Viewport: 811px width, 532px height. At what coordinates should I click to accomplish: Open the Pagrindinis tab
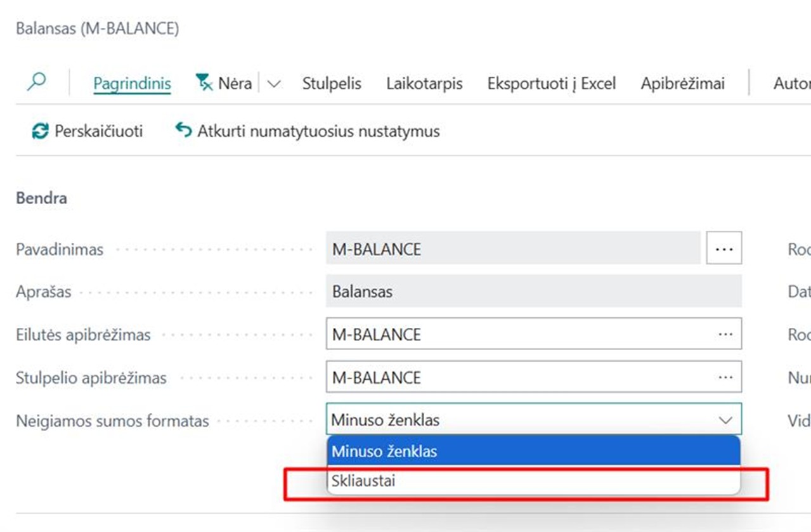132,83
